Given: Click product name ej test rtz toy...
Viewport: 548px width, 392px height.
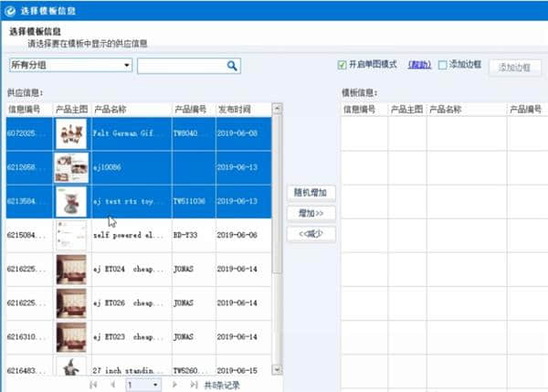Looking at the screenshot, I should (128, 201).
